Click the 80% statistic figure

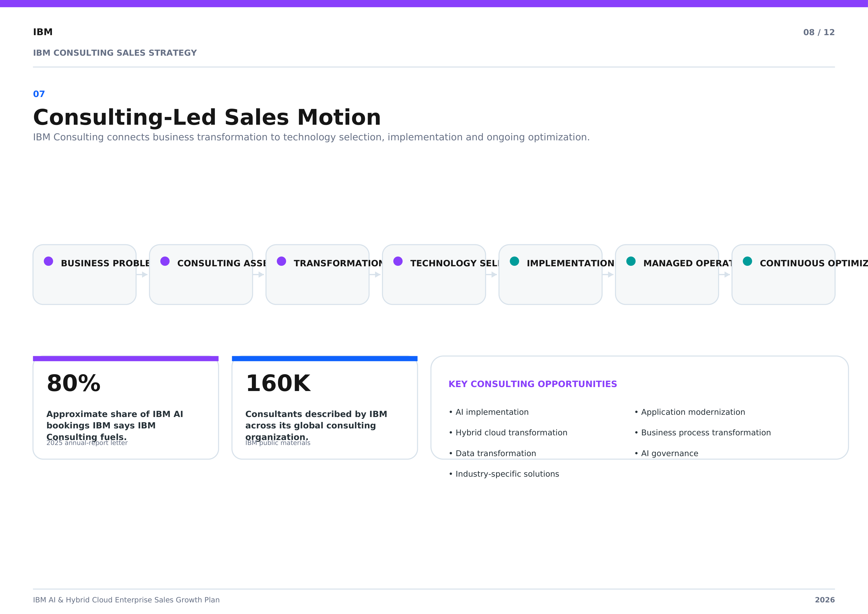(74, 383)
